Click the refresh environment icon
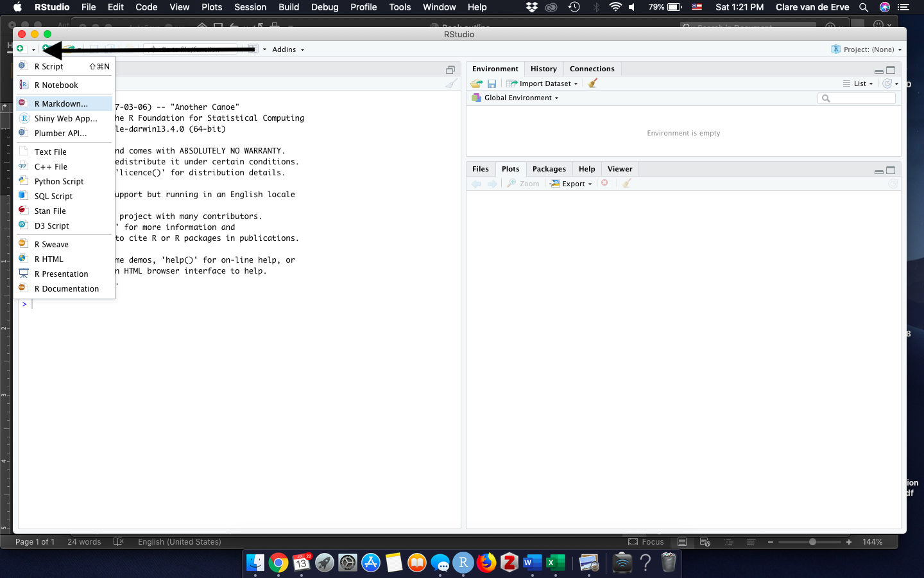This screenshot has height=578, width=924. tap(887, 83)
